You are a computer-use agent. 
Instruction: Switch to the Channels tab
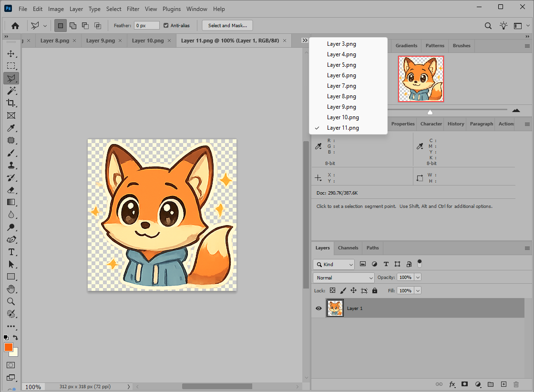point(348,248)
